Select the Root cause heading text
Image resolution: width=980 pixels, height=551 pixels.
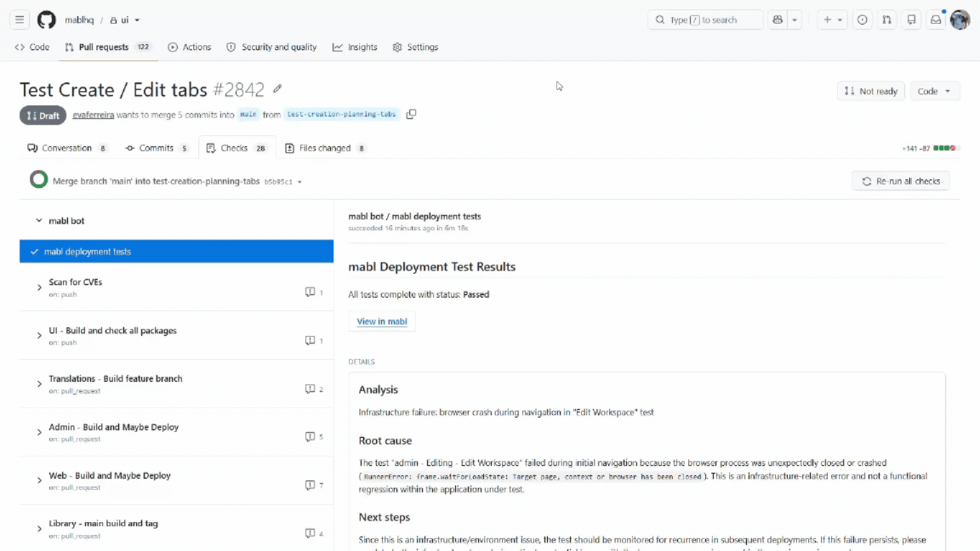(x=385, y=440)
